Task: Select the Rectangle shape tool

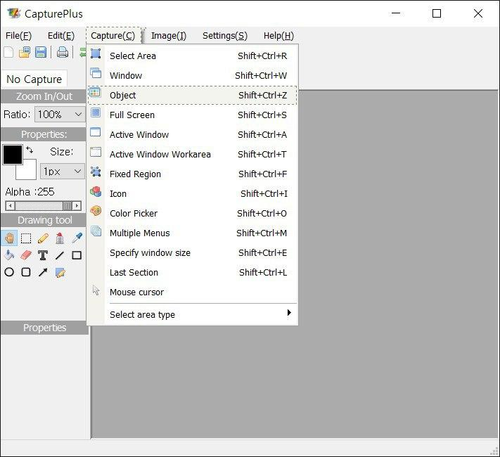Action: 77,255
